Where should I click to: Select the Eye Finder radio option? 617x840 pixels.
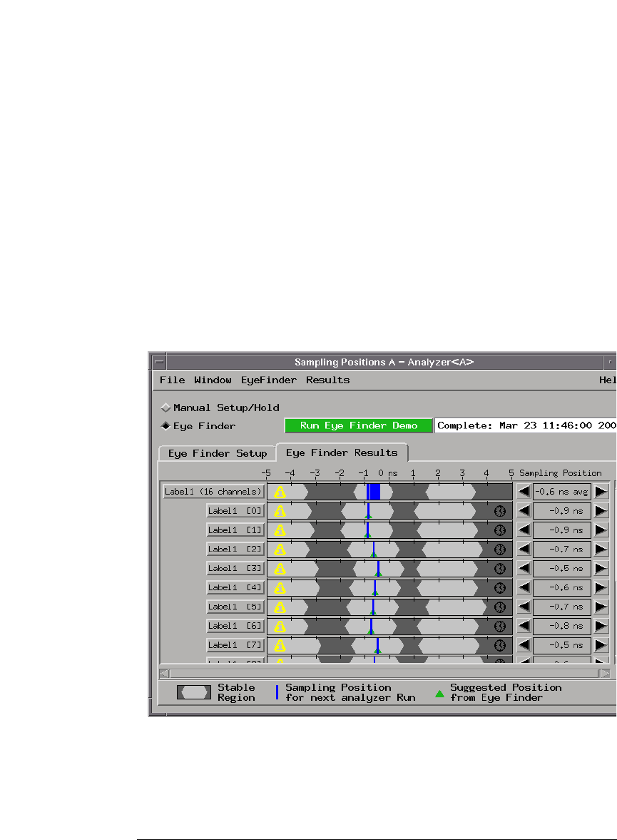pos(166,426)
